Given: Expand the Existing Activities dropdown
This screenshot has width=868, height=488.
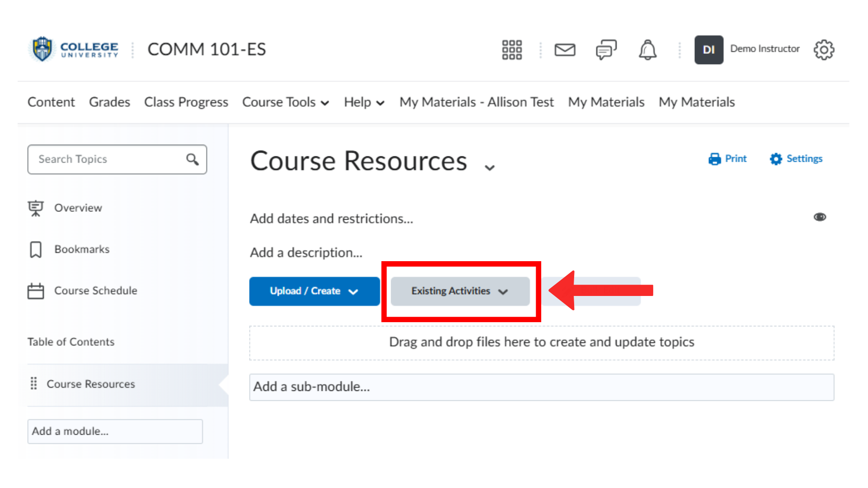Looking at the screenshot, I should click(459, 291).
